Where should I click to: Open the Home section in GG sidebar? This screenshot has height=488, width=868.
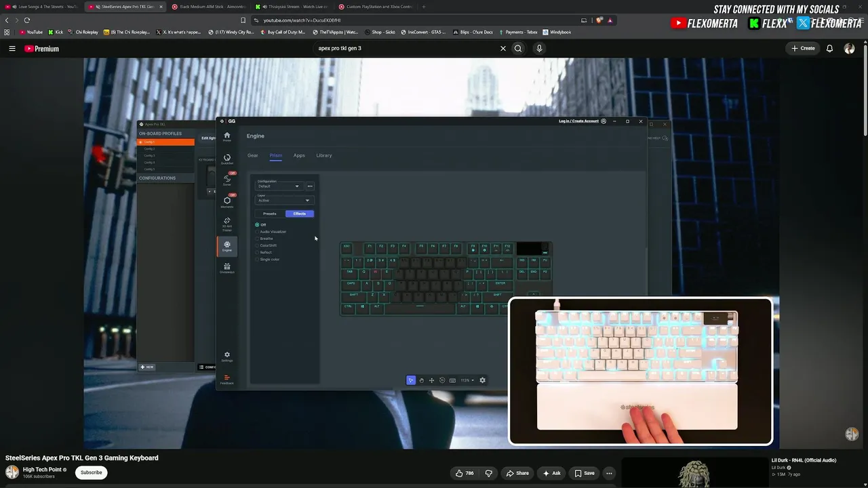(226, 136)
